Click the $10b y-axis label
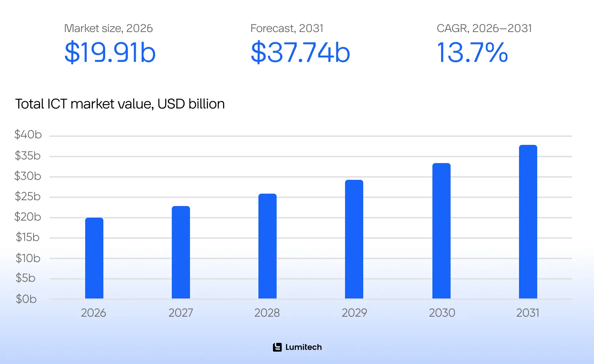 click(28, 258)
